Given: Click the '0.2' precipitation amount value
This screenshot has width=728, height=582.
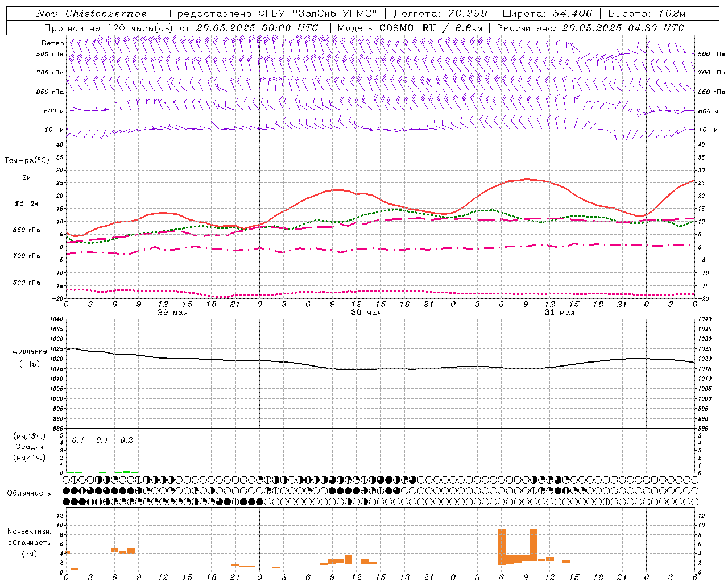Looking at the screenshot, I should (126, 440).
